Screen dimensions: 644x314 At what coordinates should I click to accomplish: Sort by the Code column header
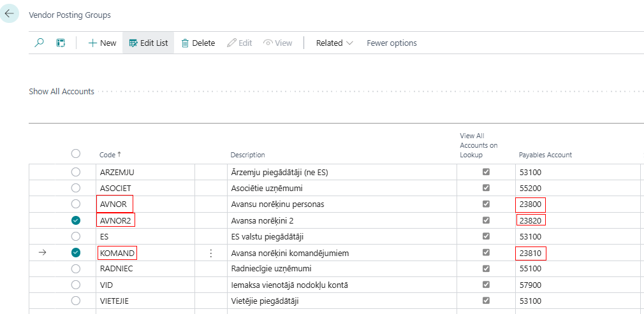pyautogui.click(x=110, y=155)
